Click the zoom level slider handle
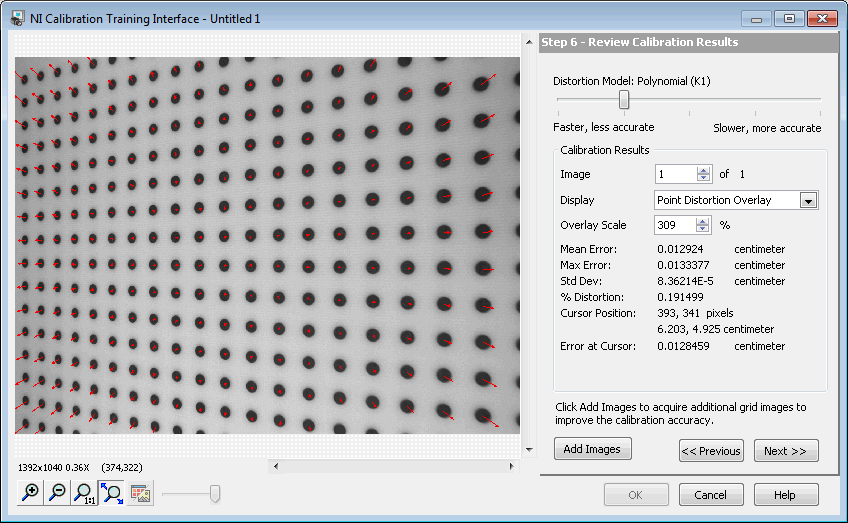Viewport: 848px width, 523px height. pyautogui.click(x=214, y=493)
